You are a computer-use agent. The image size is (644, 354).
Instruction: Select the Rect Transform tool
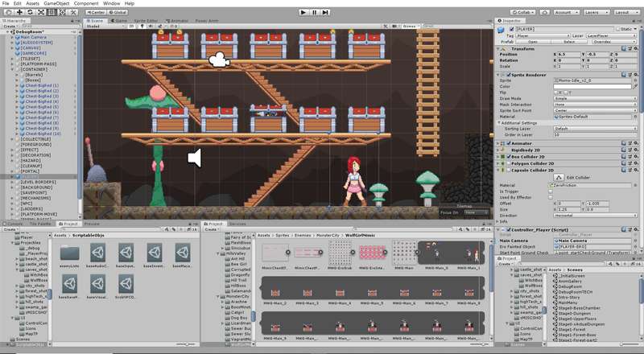click(x=52, y=12)
